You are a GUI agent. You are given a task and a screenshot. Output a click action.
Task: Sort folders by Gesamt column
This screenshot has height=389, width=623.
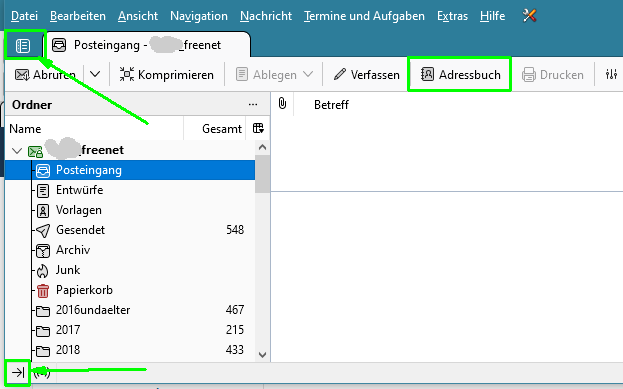click(x=215, y=128)
